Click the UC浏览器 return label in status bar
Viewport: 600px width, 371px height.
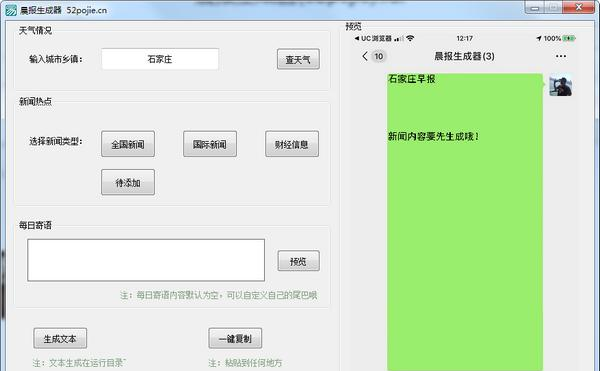click(373, 38)
